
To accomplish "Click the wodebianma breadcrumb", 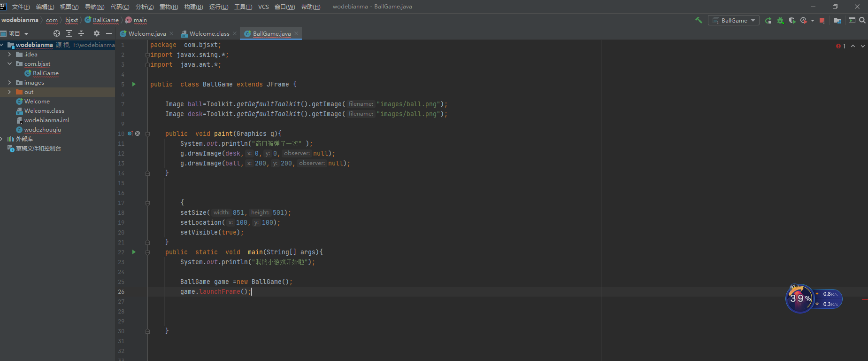I will [x=20, y=20].
